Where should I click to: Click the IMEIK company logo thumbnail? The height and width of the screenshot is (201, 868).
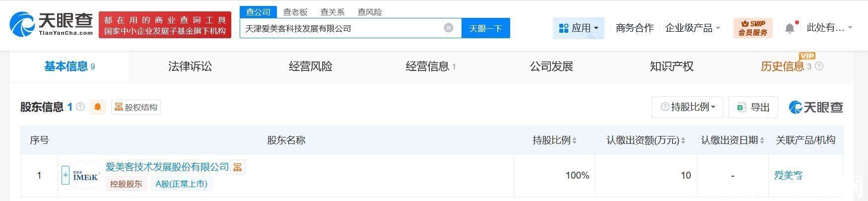(x=86, y=176)
